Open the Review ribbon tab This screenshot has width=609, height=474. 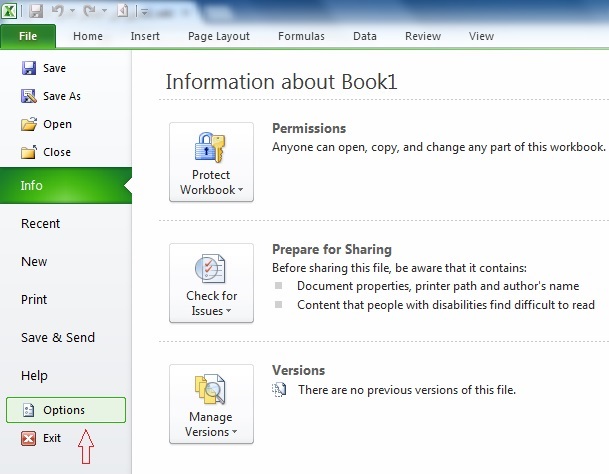tap(423, 36)
